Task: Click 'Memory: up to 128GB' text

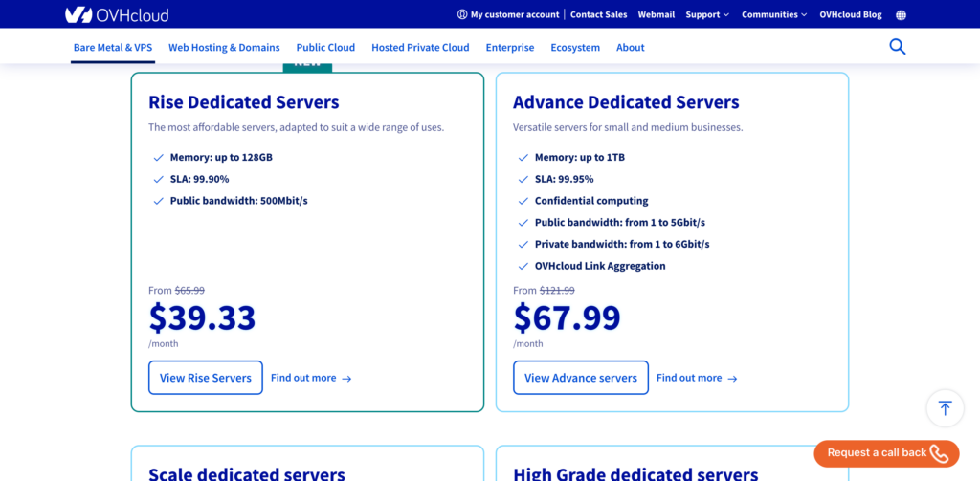Action: [221, 158]
